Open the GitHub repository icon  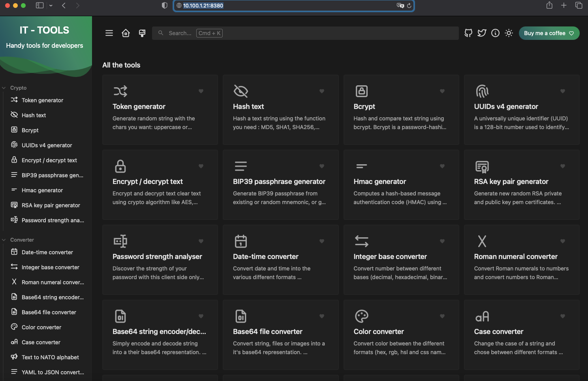(468, 33)
